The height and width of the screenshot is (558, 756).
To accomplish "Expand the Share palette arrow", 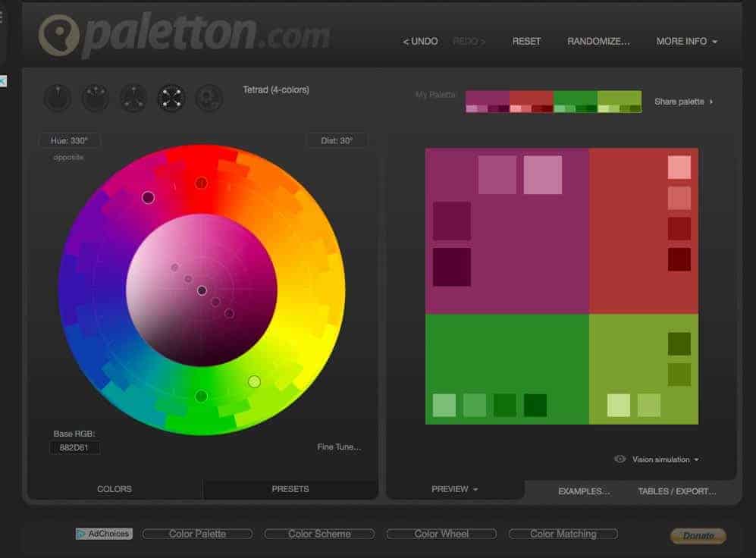I will click(711, 102).
